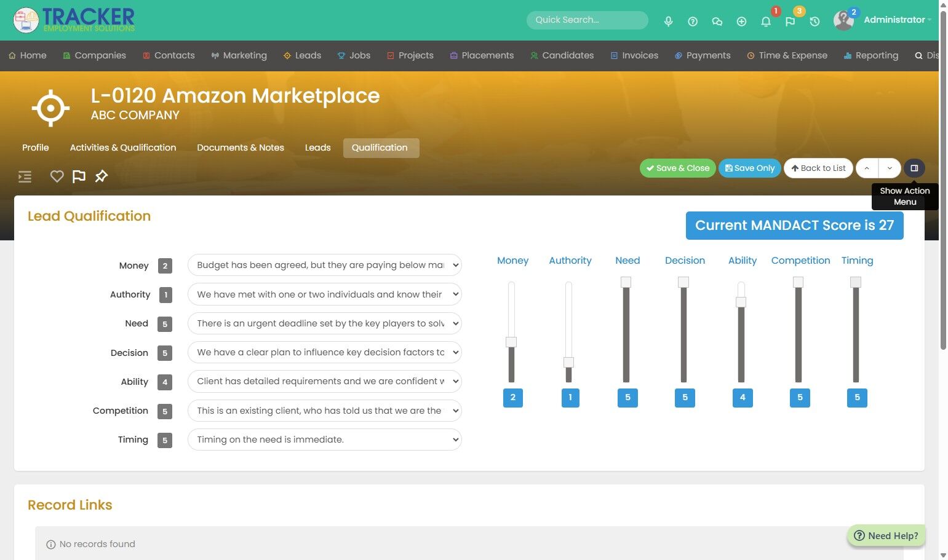Click the Save & Close button
Screen dimensions: 948x560
[x=677, y=168]
